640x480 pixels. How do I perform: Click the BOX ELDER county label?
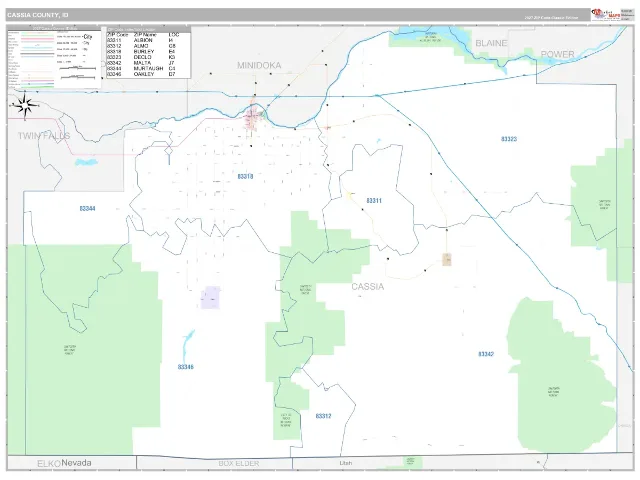coord(239,464)
